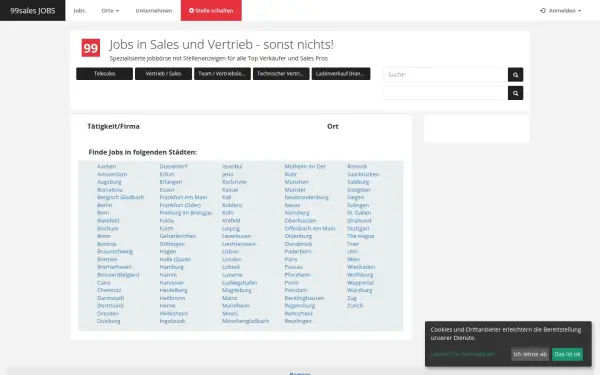Click the search icon next to Suche field

pos(515,75)
